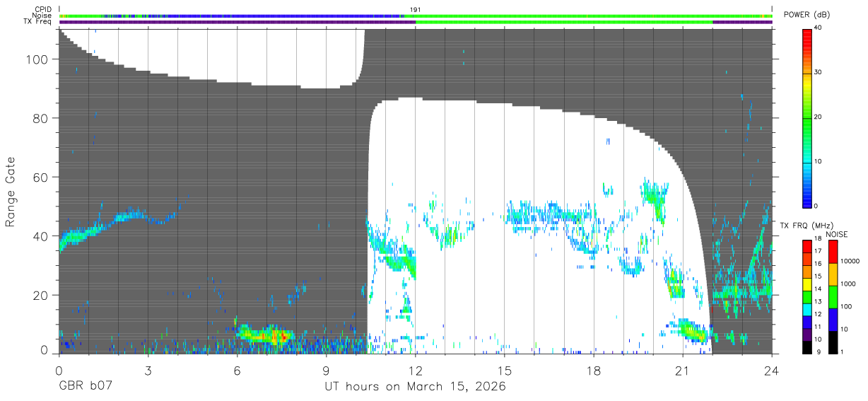868x401 pixels.
Task: Click the TX Freq row label
Action: click(37, 22)
